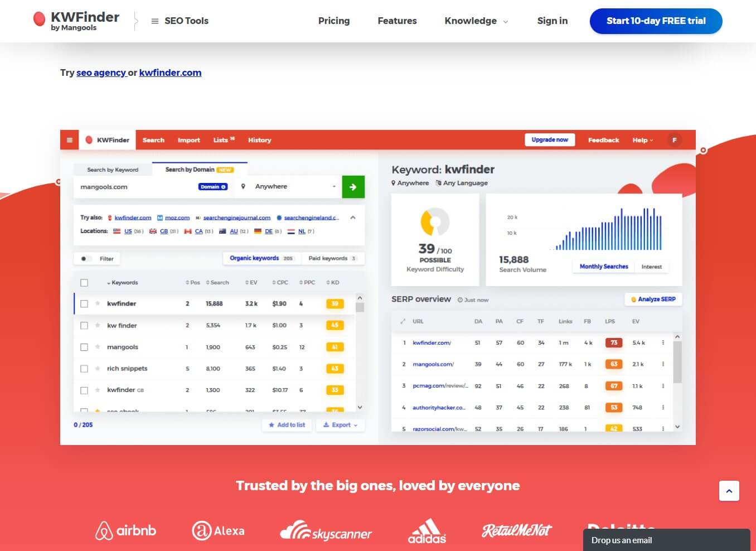Open the options menu for kwfinder.com/ result
Viewport: 756px width, 551px height.
[663, 342]
